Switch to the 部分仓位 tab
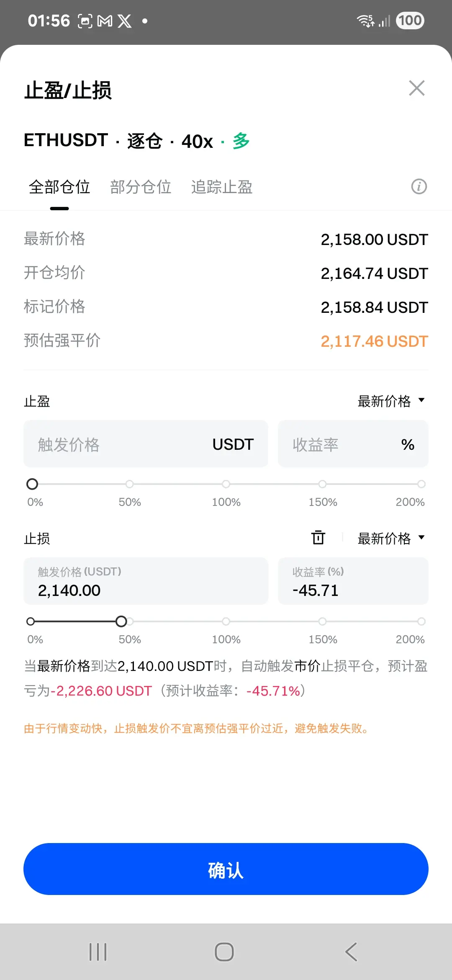452x980 pixels. (x=141, y=187)
